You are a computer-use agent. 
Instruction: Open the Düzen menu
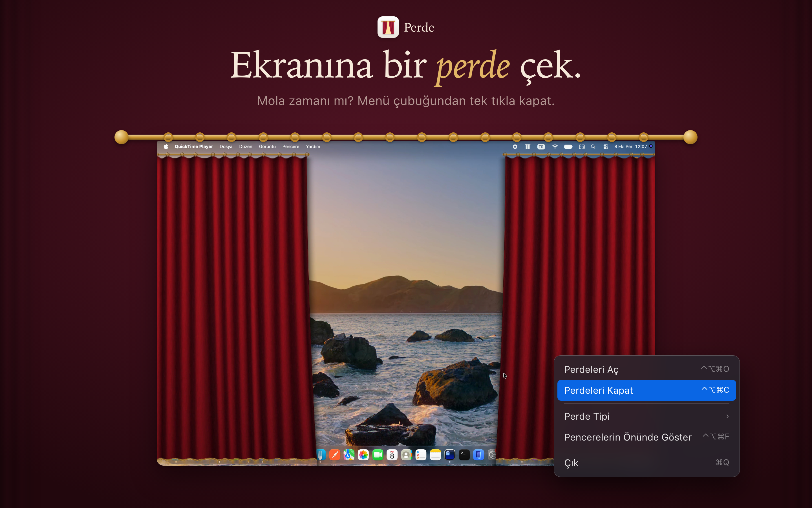coord(246,146)
